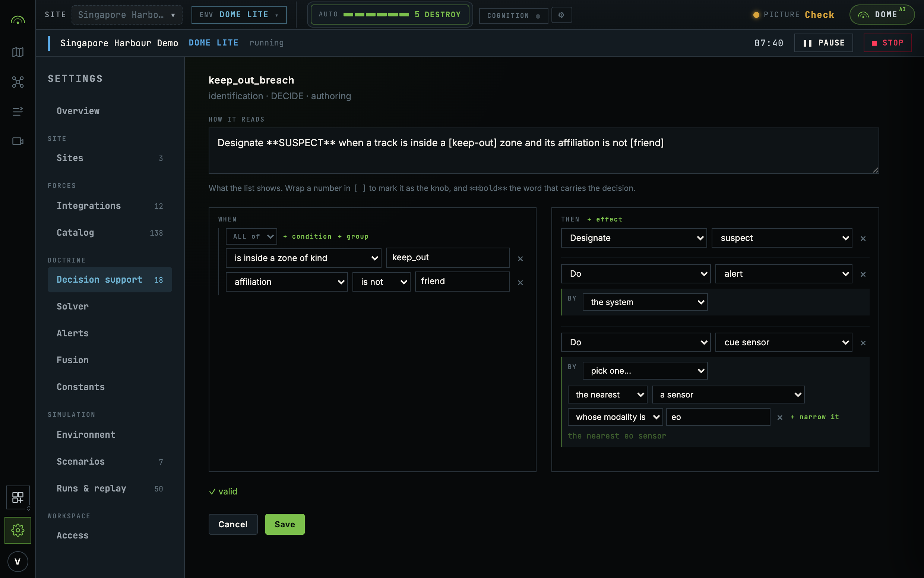Open the task list icon in the sidebar

18,111
